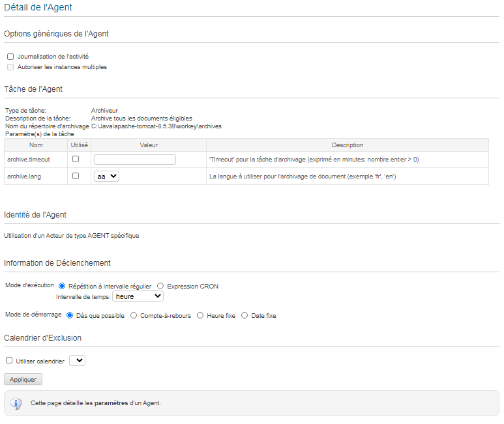Open the archive.lang language dropdown

106,176
